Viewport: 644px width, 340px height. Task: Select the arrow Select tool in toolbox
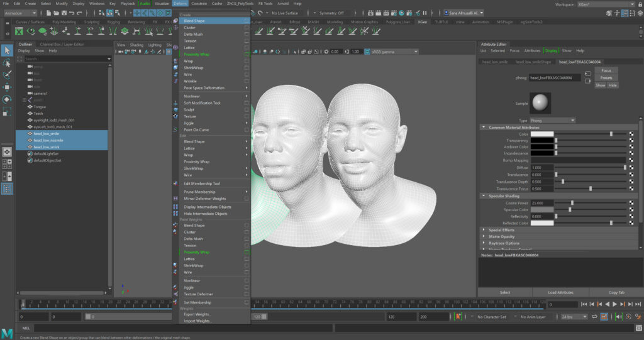coord(7,50)
